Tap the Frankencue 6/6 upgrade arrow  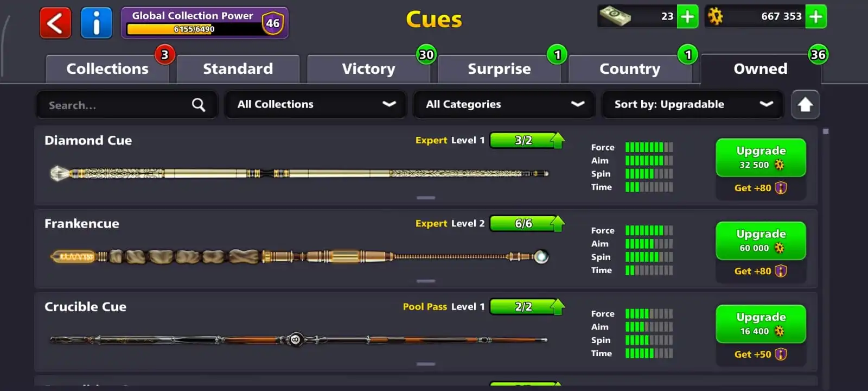(x=558, y=223)
